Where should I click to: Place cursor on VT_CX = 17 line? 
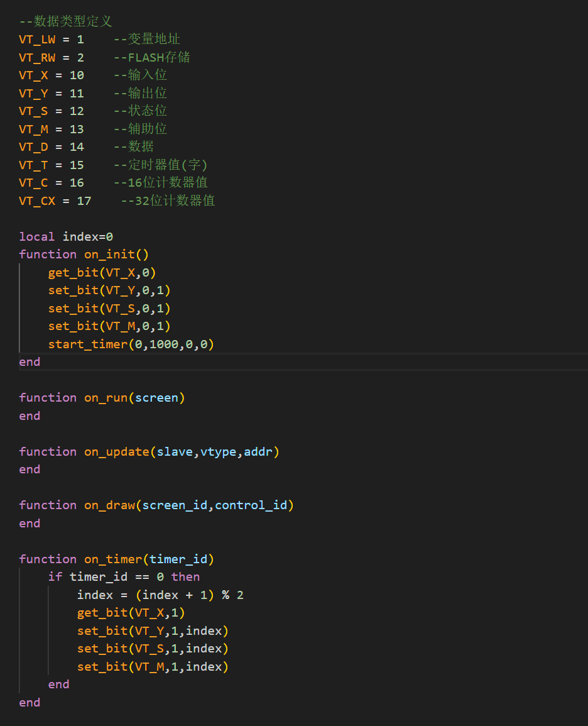click(x=55, y=201)
